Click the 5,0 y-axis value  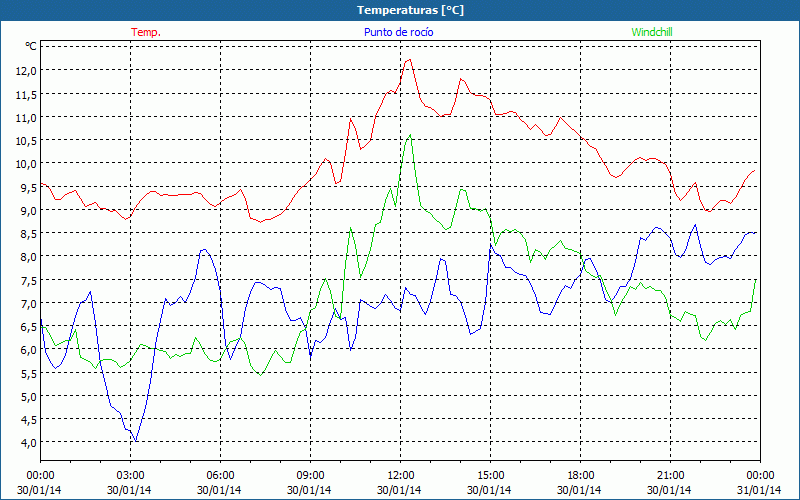point(29,396)
